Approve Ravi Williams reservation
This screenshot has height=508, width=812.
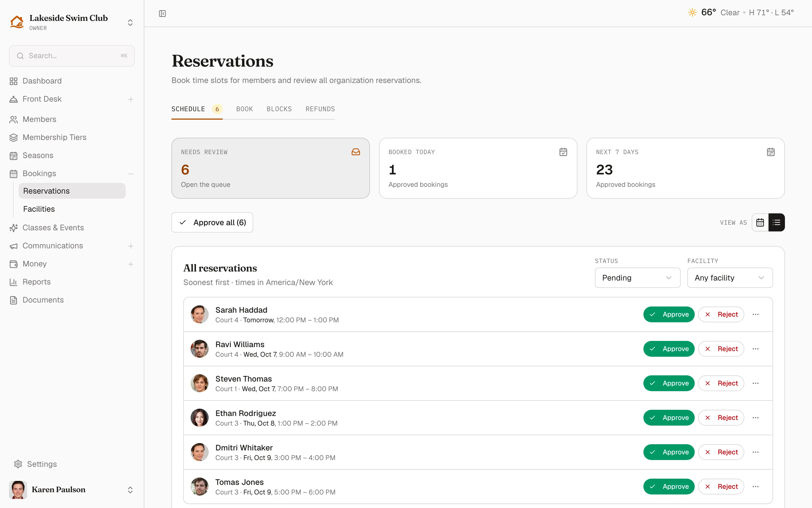pyautogui.click(x=669, y=349)
